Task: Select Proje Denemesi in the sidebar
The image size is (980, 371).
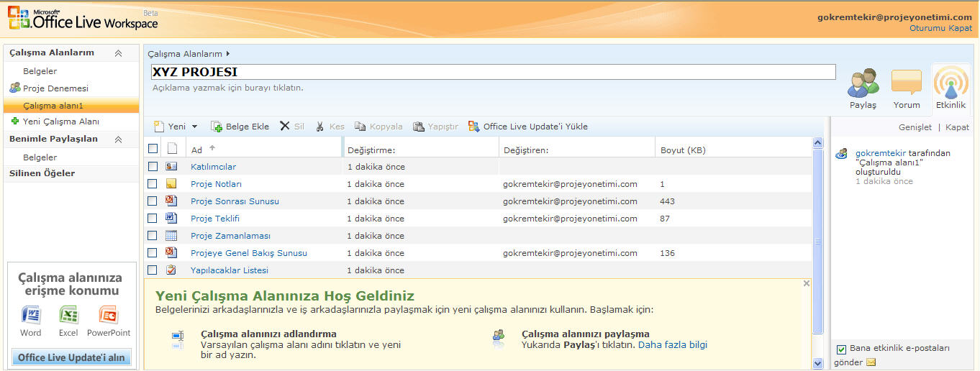Action: 55,88
